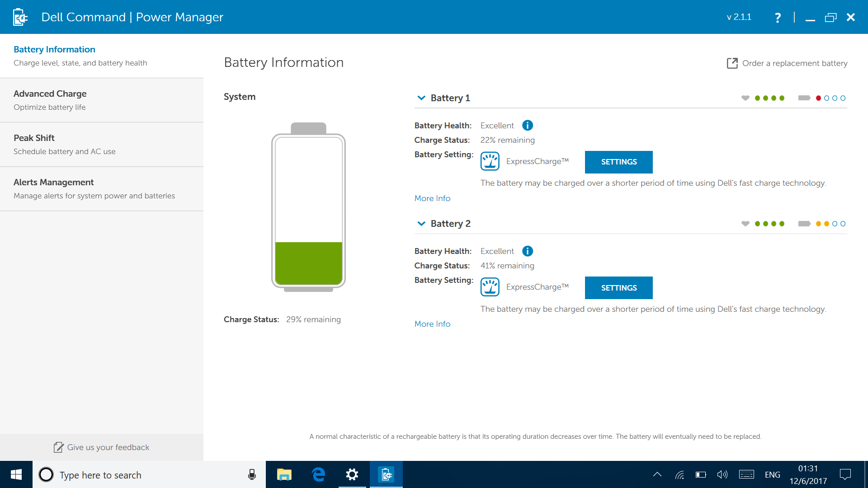Click the external link icon beside replacement battery

click(x=732, y=63)
